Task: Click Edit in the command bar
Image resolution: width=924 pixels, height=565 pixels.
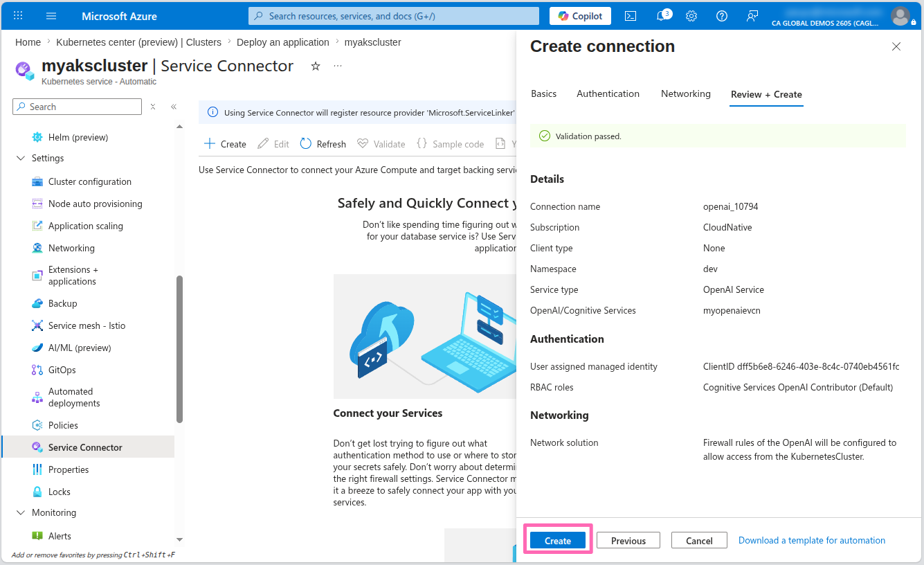Action: coord(273,144)
